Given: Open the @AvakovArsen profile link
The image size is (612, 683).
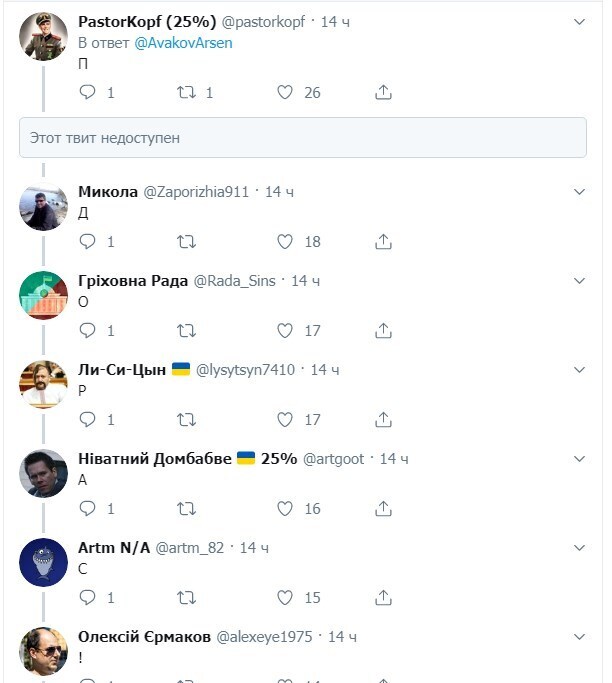Looking at the screenshot, I should tap(183, 43).
